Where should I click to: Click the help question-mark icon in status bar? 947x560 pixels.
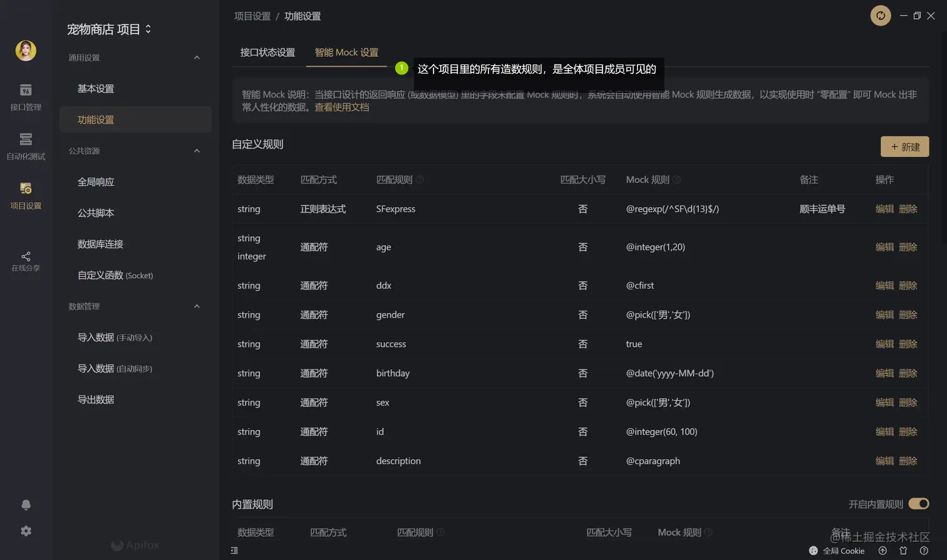(x=924, y=551)
